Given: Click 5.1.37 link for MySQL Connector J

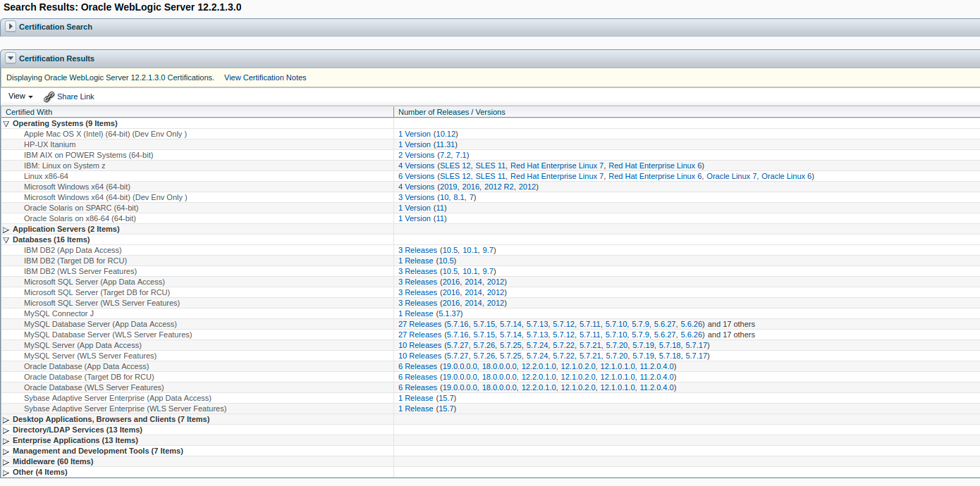Looking at the screenshot, I should 450,313.
